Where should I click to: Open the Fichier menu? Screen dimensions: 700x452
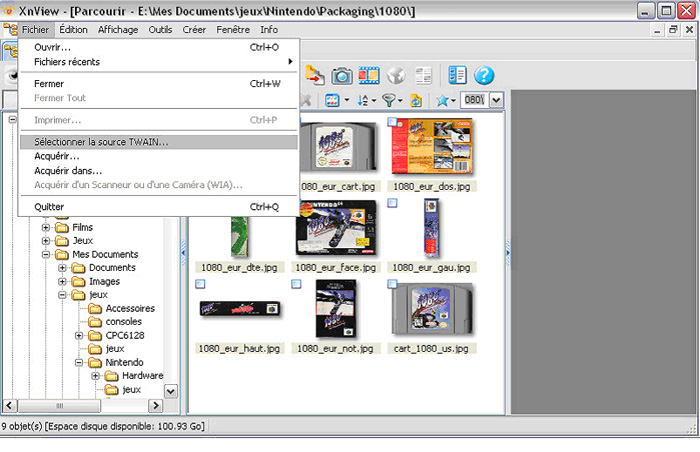coord(35,29)
